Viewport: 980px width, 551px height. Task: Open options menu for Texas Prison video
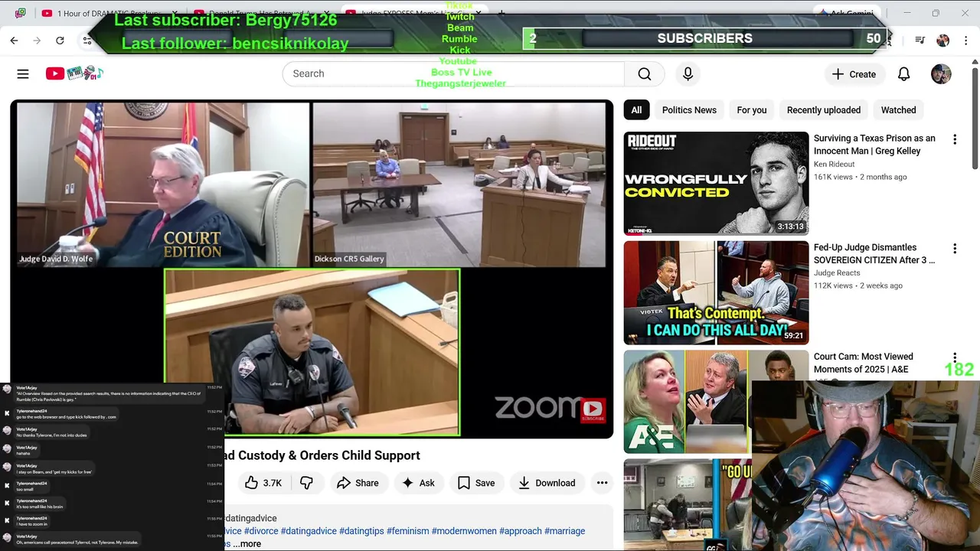(955, 139)
